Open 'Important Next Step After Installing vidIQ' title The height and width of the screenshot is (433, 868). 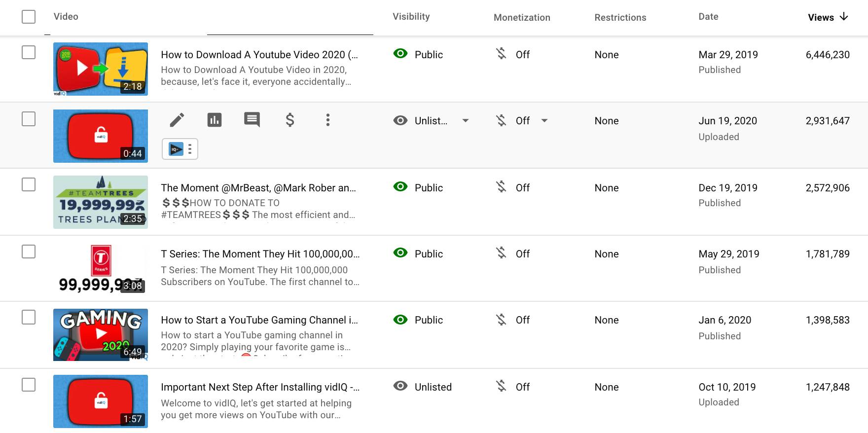[260, 387]
